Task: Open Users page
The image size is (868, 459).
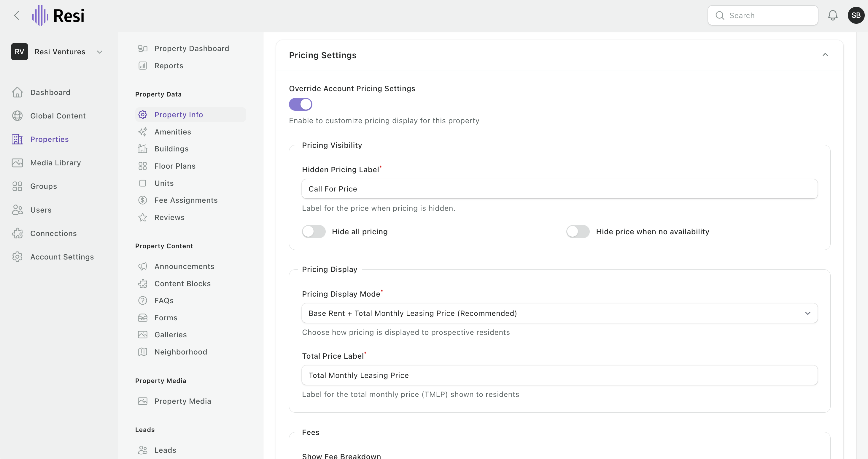Action: (x=41, y=210)
